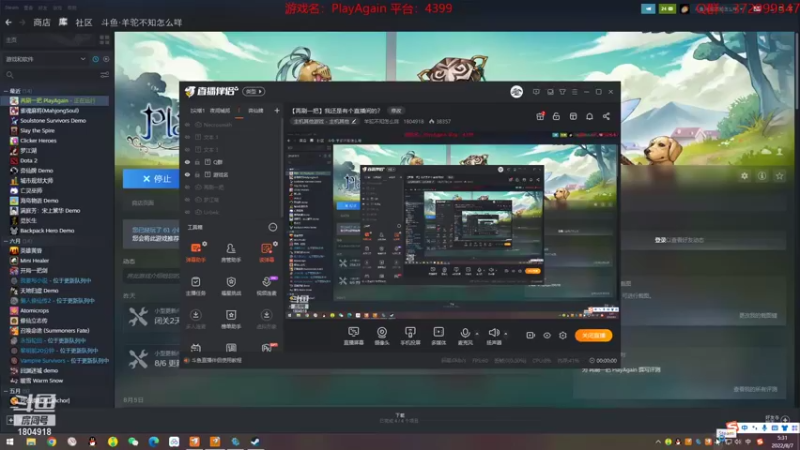Click the orange 关闭直播 button
800x450 pixels.
pyautogui.click(x=593, y=335)
